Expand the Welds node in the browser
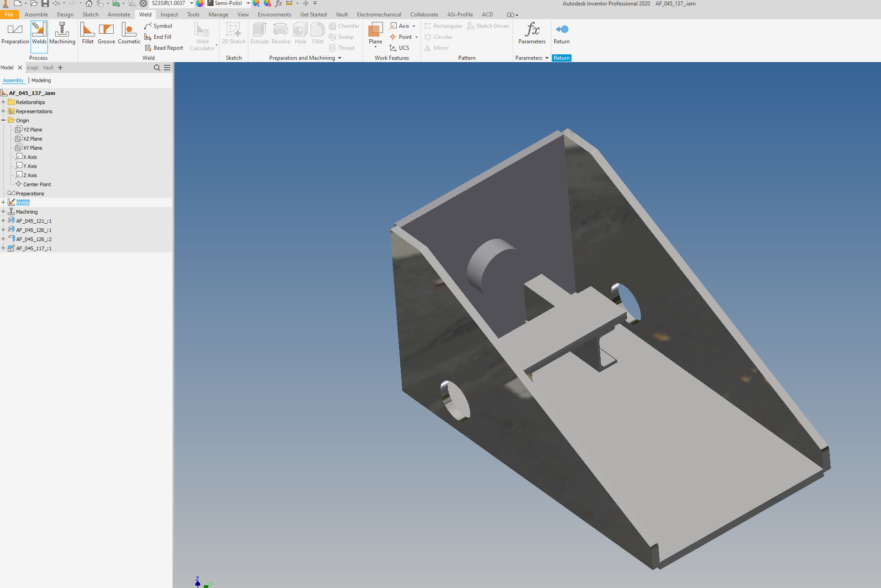This screenshot has height=588, width=881. pos(4,202)
